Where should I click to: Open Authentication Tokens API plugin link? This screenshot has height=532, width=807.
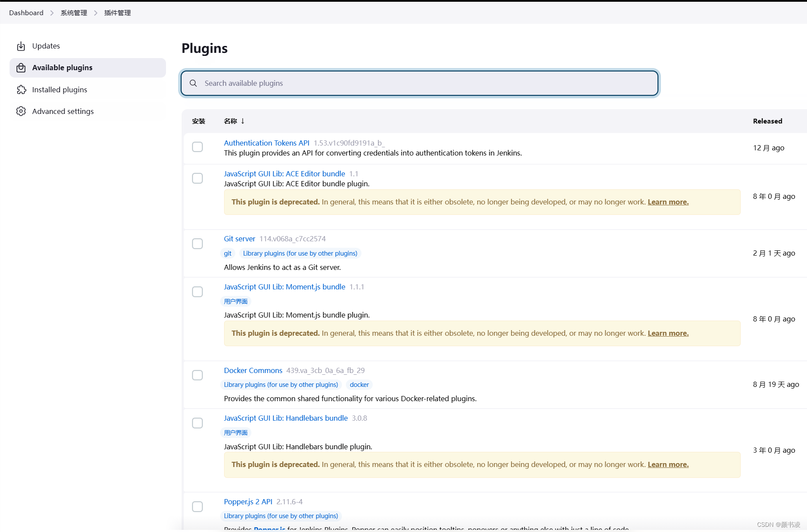click(267, 143)
